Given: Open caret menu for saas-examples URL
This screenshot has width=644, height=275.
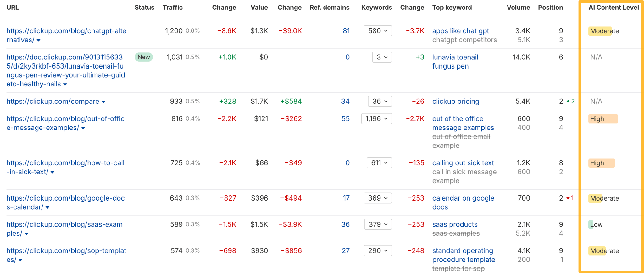Looking at the screenshot, I should [x=26, y=234].
